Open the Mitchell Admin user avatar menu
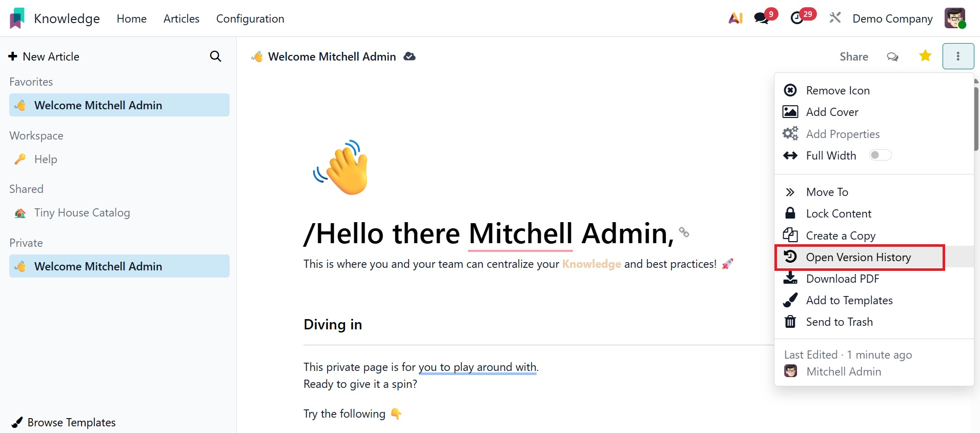The width and height of the screenshot is (980, 433). (955, 18)
